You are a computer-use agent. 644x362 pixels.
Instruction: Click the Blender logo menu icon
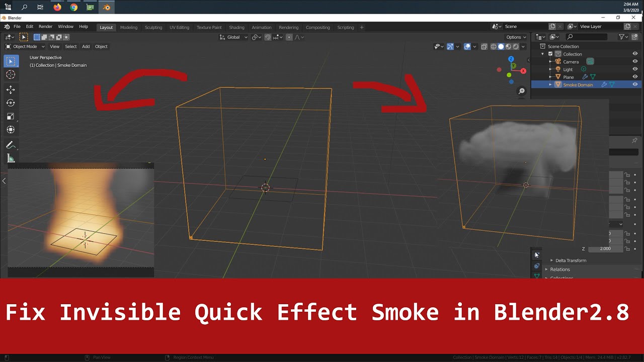point(7,27)
